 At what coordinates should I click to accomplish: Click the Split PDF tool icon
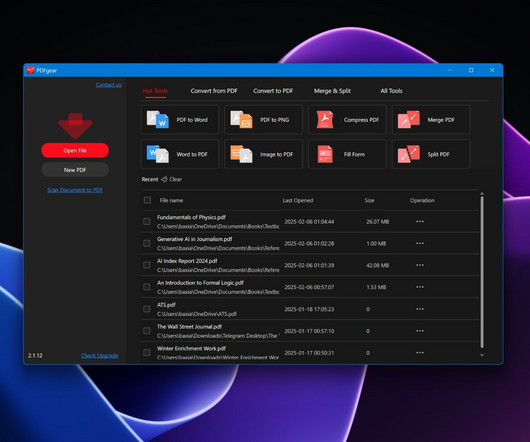pyautogui.click(x=409, y=154)
